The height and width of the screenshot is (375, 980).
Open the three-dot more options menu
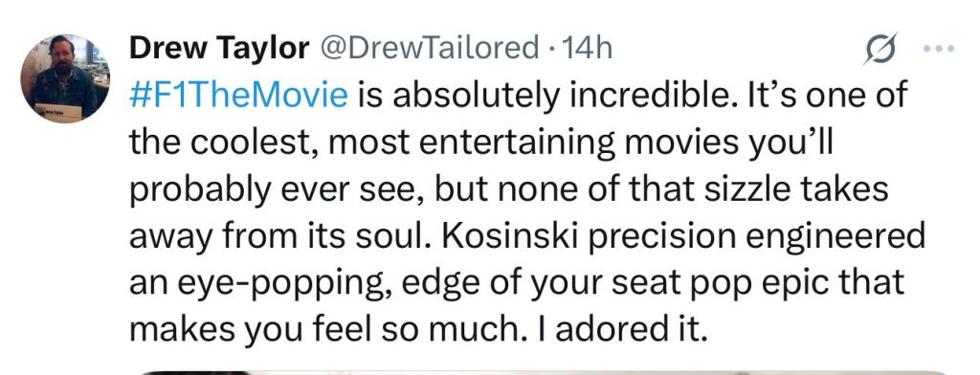click(939, 48)
